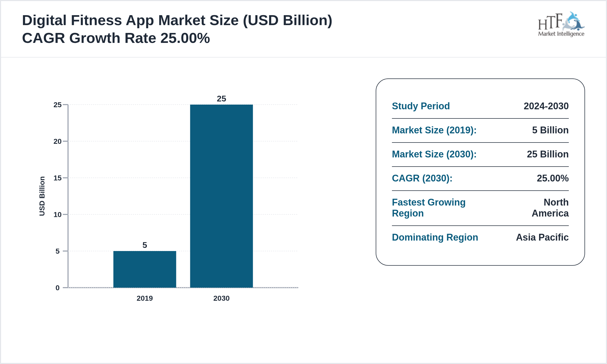Click the 2030 x-axis label

[221, 298]
